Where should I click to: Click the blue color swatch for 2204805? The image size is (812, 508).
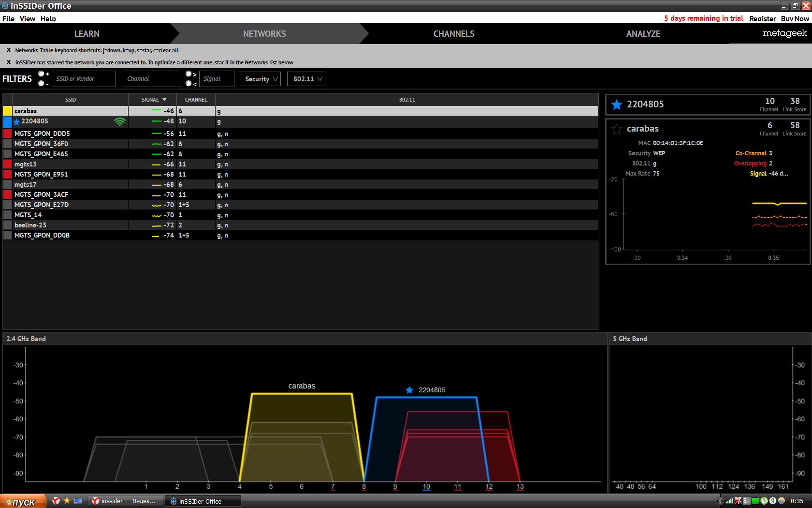coord(7,121)
